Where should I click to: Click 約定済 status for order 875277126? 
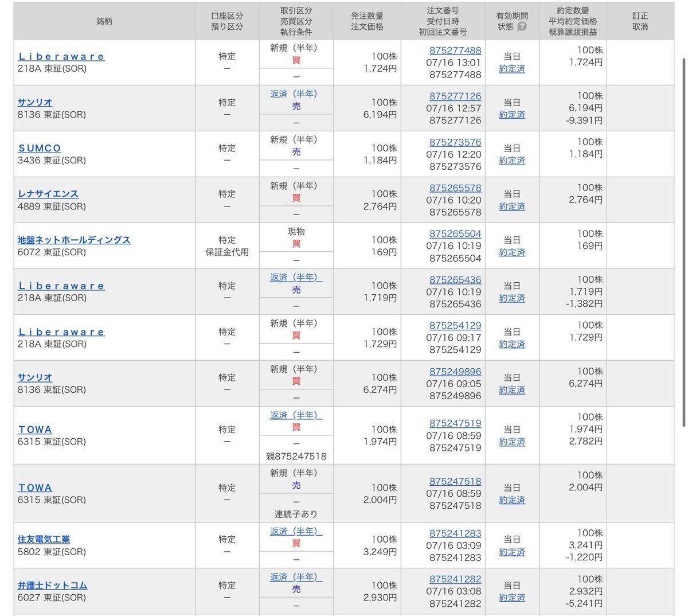(512, 115)
